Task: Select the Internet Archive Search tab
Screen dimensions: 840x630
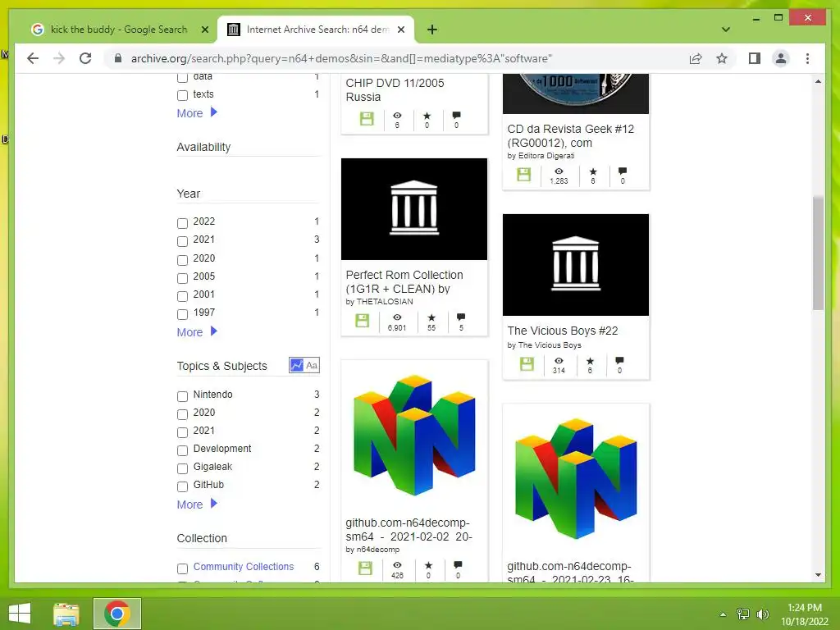Action: click(x=316, y=30)
